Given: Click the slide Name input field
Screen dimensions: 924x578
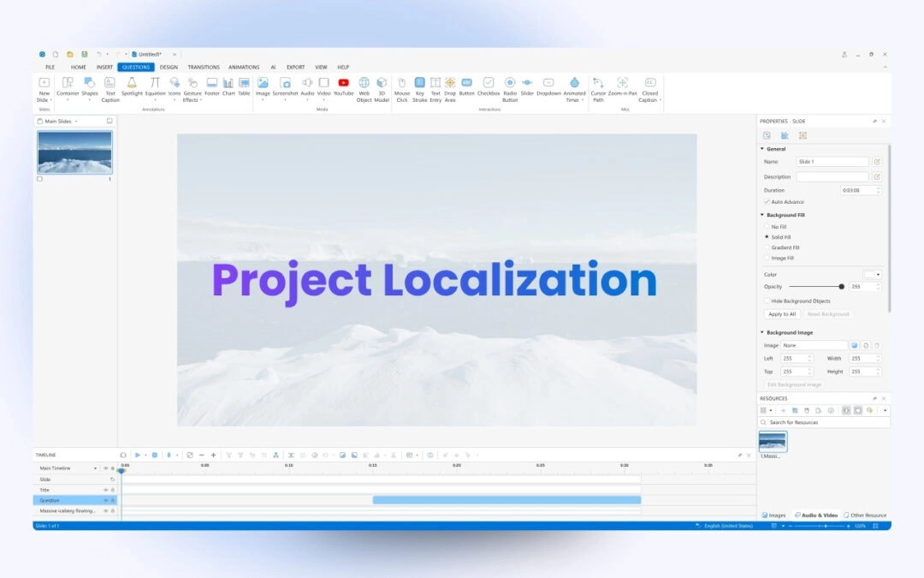Looking at the screenshot, I should click(x=832, y=162).
